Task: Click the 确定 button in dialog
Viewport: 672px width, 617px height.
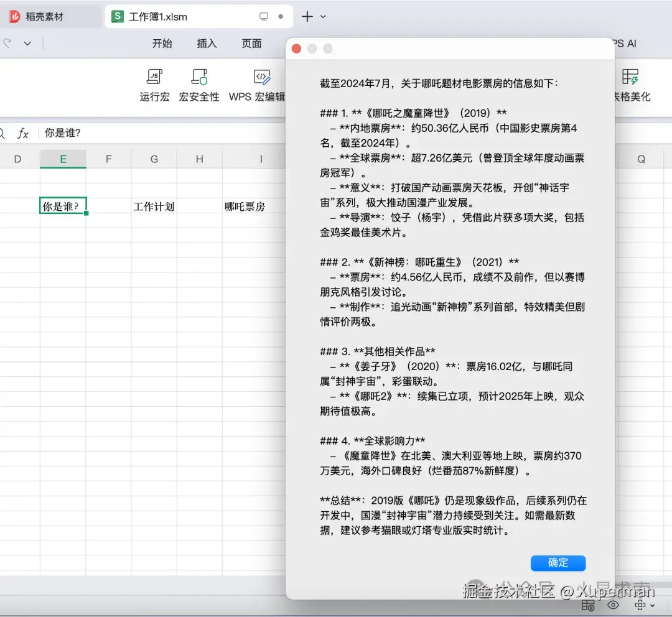Action: 558,563
